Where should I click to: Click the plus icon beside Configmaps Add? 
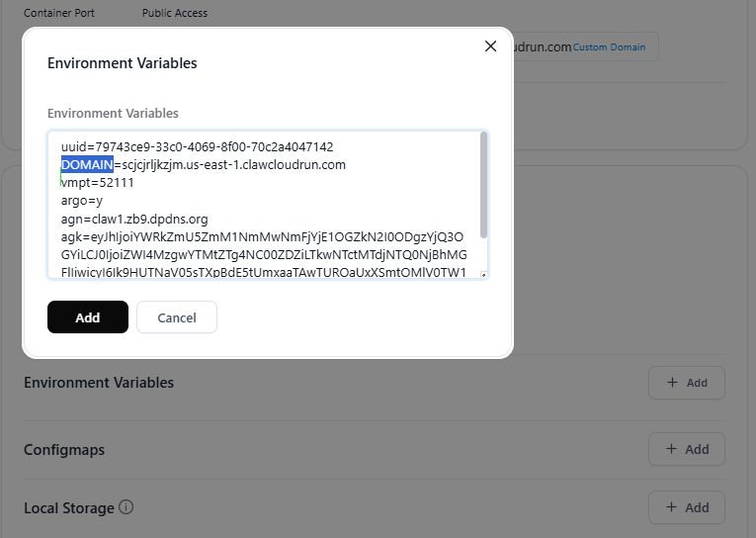[x=671, y=449]
